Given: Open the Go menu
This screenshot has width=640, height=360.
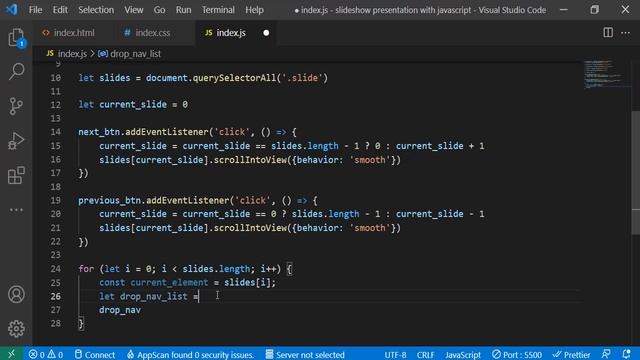Looking at the screenshot, I should click(160, 10).
